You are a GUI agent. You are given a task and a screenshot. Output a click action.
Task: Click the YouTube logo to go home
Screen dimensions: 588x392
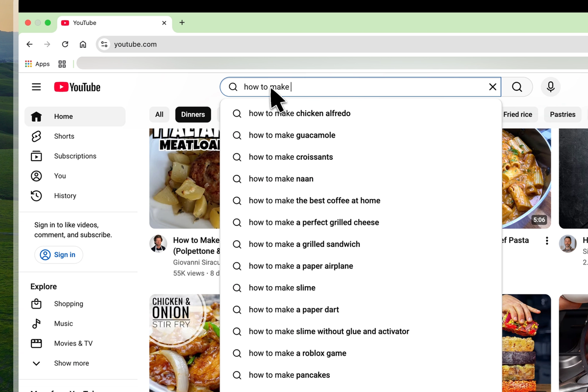(x=77, y=87)
